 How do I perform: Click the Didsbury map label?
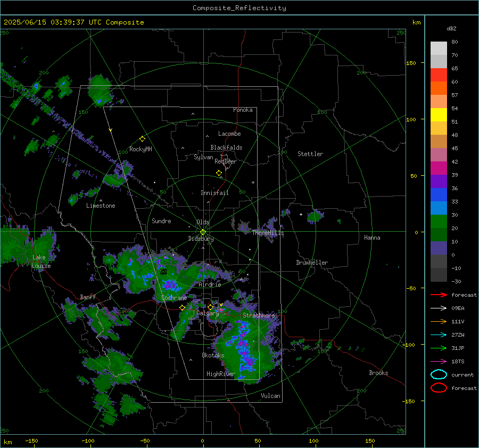coord(201,239)
